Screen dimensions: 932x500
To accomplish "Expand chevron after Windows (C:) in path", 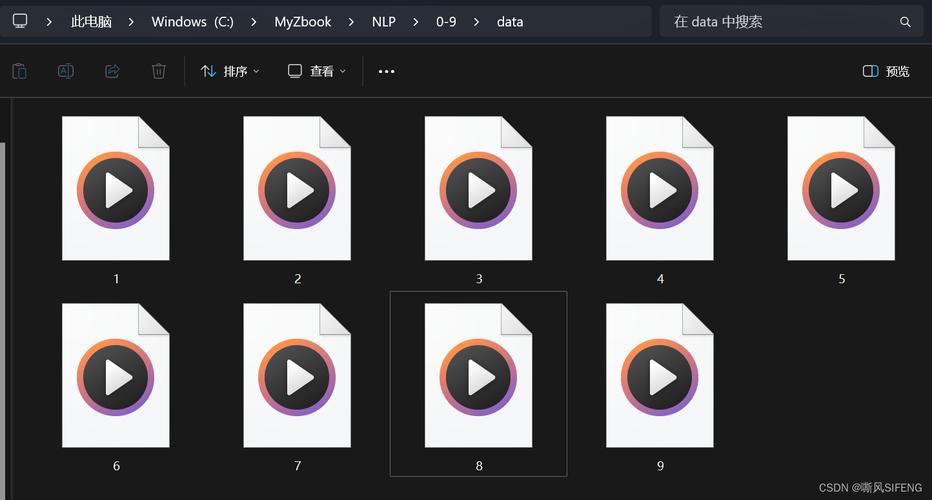I will (x=254, y=22).
